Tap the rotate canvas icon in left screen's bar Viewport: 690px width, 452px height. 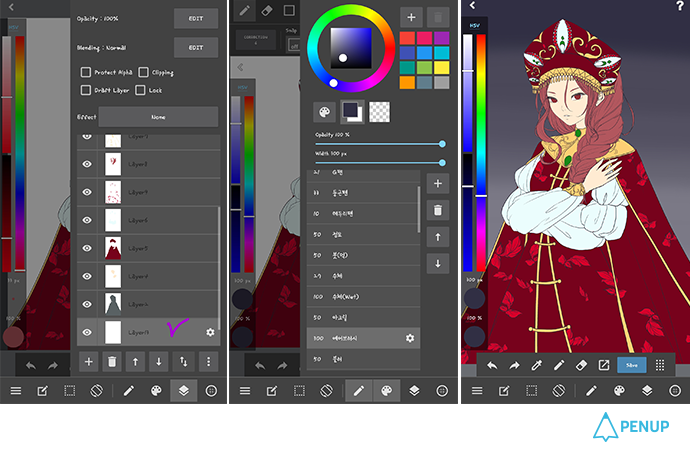coord(96,391)
